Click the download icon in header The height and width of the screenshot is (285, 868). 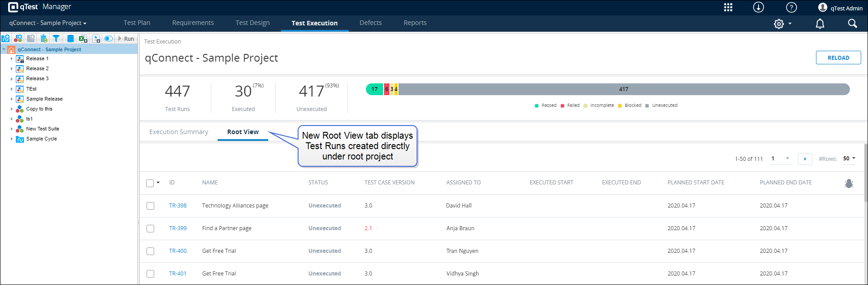758,7
